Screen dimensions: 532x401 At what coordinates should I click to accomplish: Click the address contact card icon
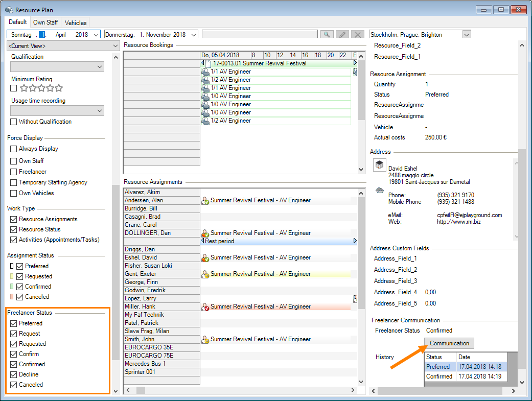coord(379,165)
